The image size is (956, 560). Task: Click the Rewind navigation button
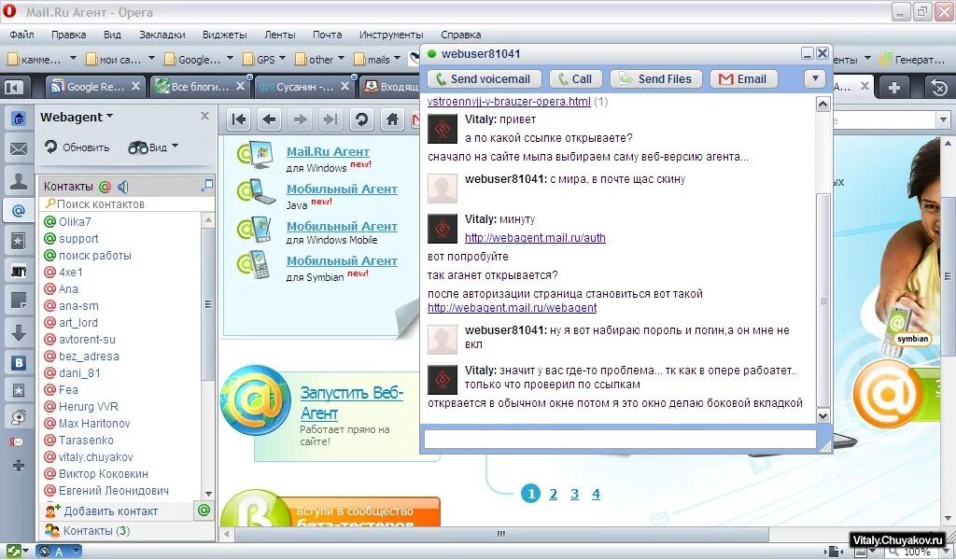239,119
